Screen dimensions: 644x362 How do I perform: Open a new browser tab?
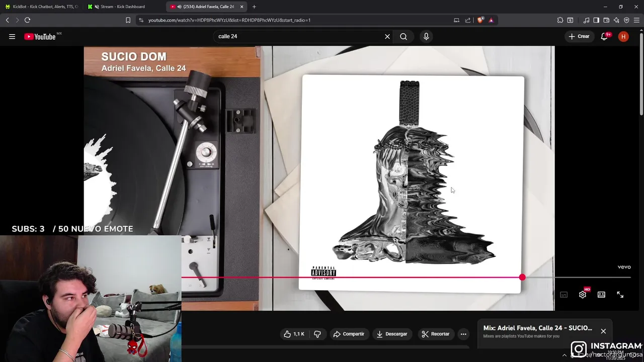tap(254, 7)
